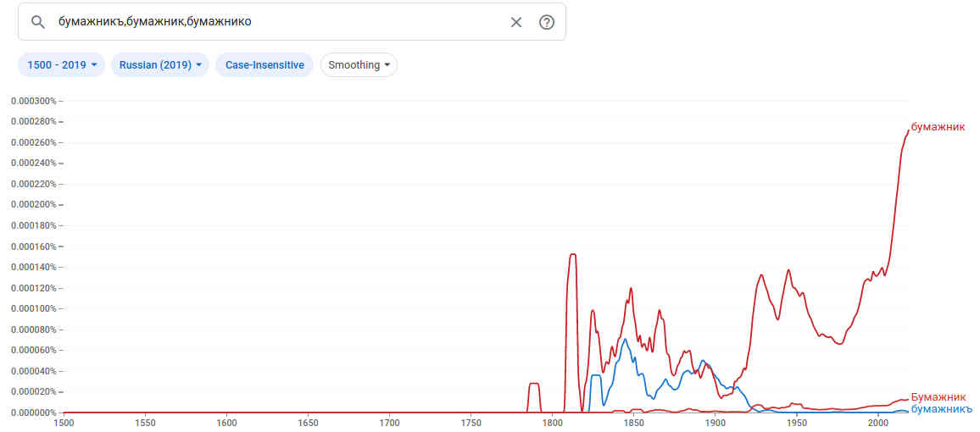This screenshot has height=432, width=980.
Task: Expand the Russian (2019) corpus dropdown
Action: point(159,65)
